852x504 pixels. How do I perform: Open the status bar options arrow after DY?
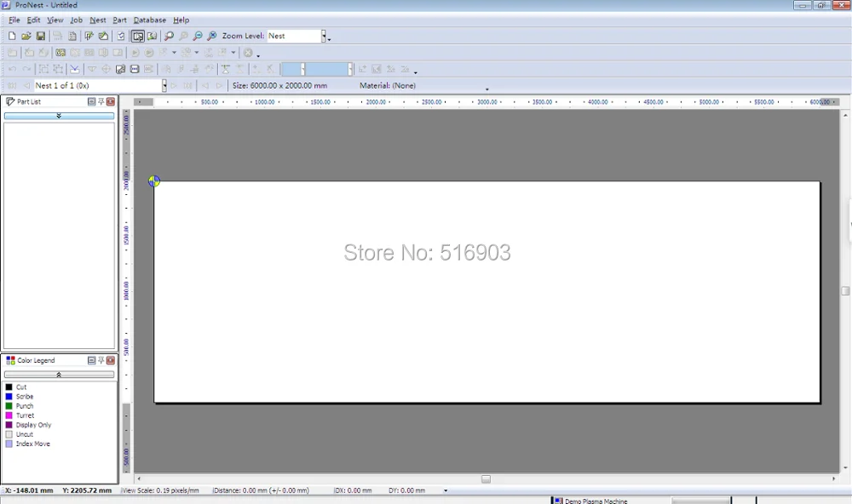coord(446,490)
